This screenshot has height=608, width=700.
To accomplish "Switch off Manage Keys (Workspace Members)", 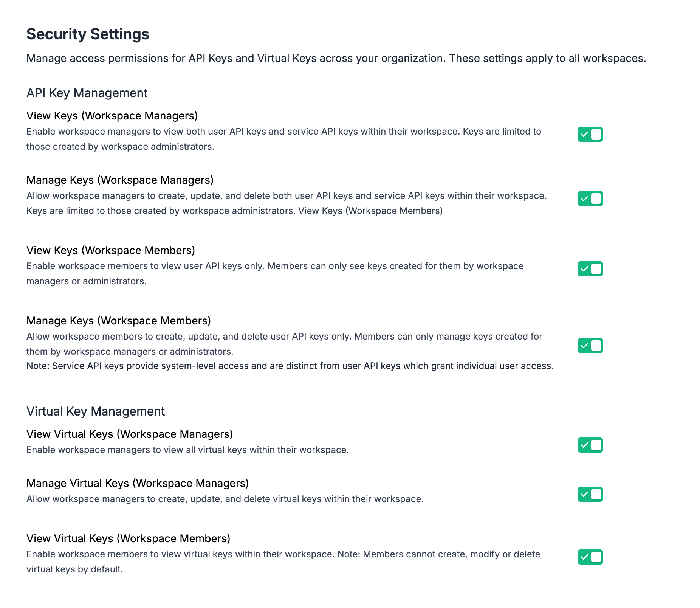I will 590,346.
